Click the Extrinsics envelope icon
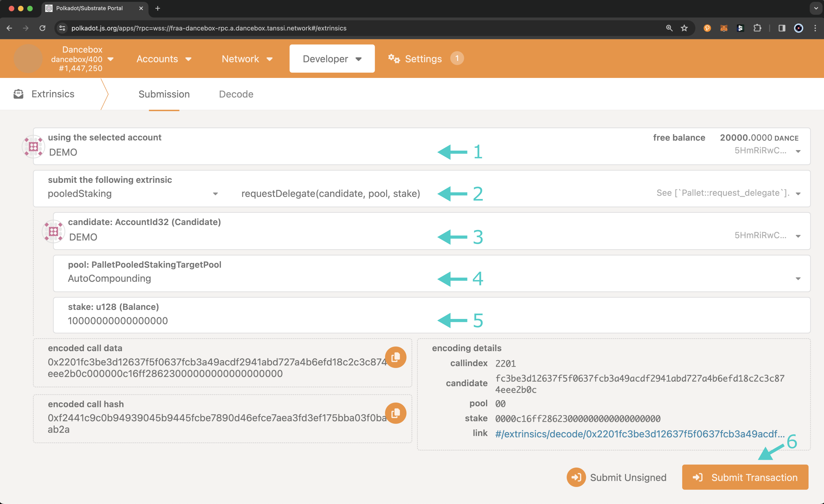Viewport: 824px width, 504px height. tap(18, 94)
